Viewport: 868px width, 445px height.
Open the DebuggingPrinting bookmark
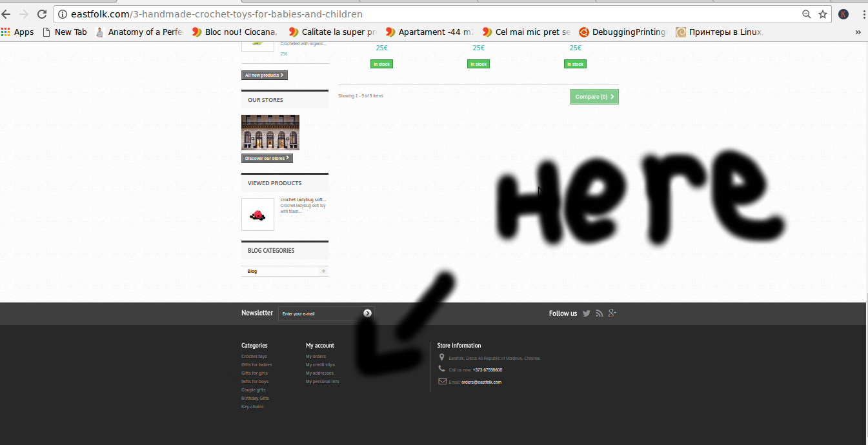click(623, 32)
